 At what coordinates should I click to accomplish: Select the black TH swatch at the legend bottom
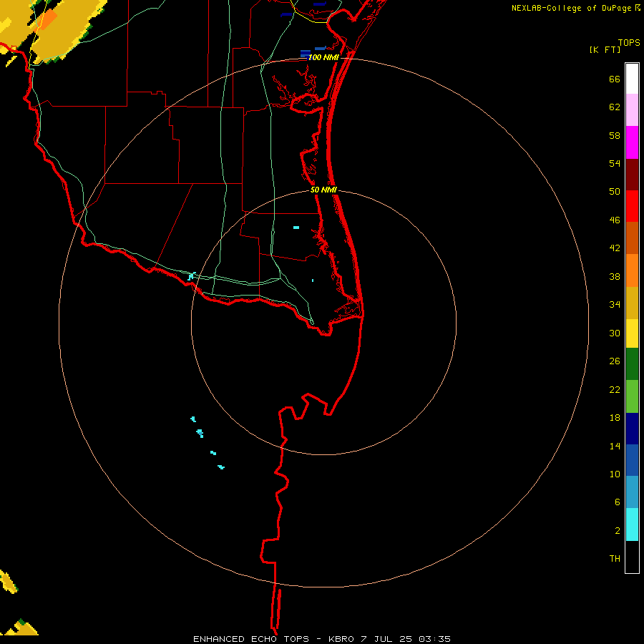pyautogui.click(x=632, y=557)
